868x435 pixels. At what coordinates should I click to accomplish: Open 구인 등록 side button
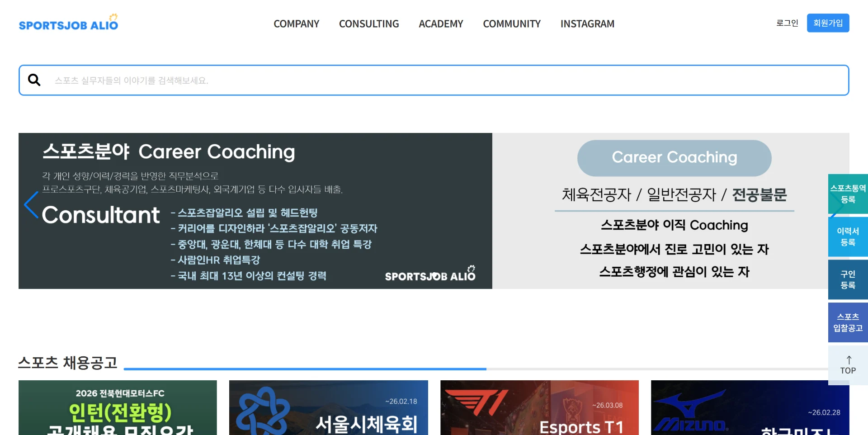click(848, 279)
